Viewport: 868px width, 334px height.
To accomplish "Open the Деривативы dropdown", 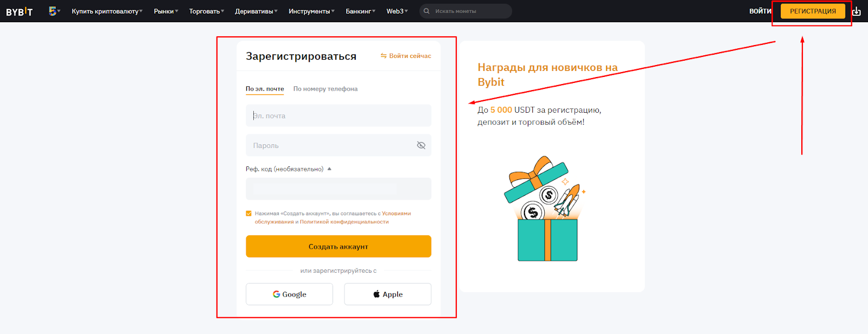I will (x=256, y=11).
